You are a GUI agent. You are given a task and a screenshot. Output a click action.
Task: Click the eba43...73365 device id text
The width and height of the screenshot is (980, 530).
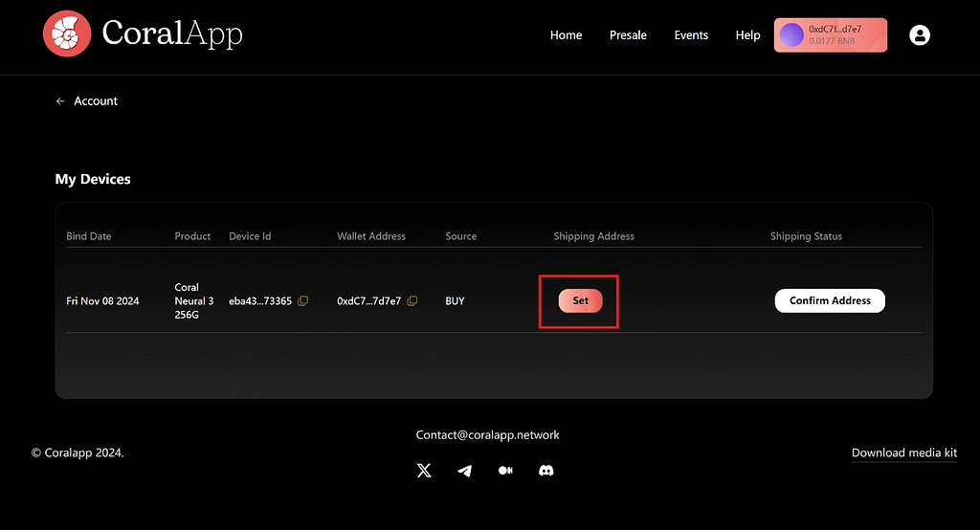coord(260,300)
